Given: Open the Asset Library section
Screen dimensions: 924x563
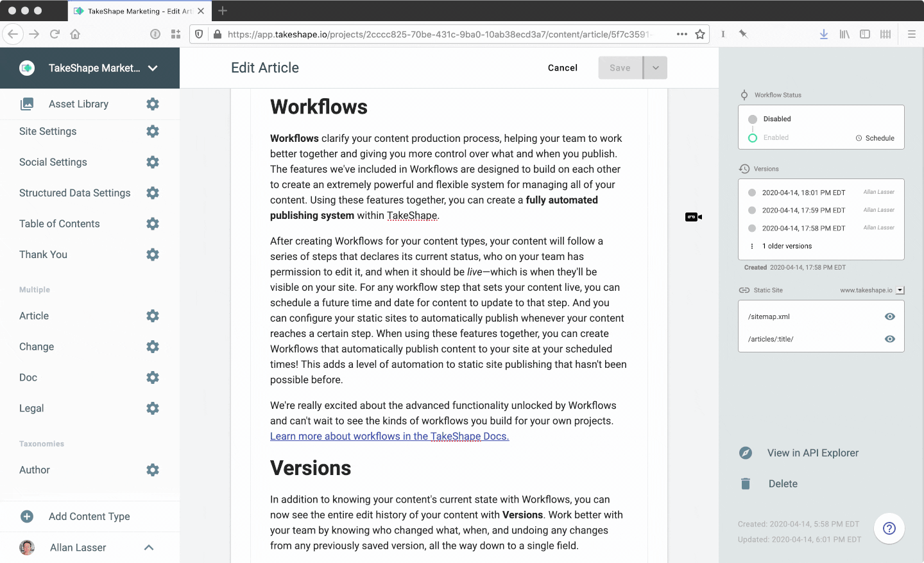Looking at the screenshot, I should 78,104.
